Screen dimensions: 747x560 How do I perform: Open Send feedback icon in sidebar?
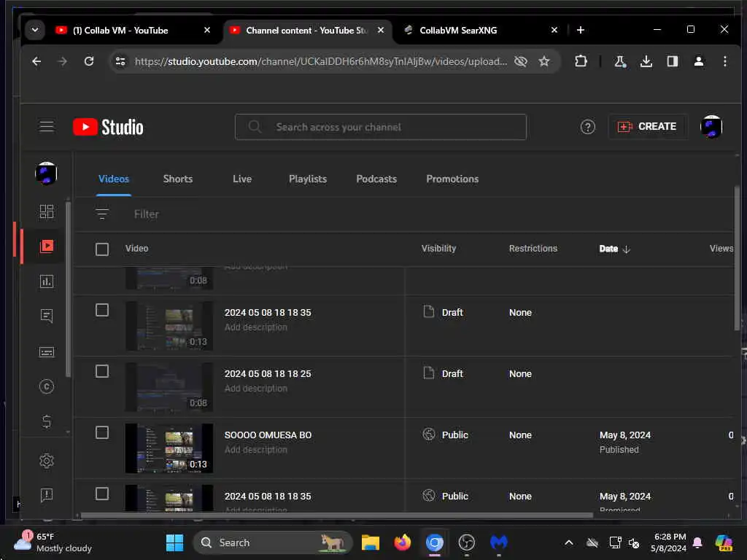coord(46,495)
